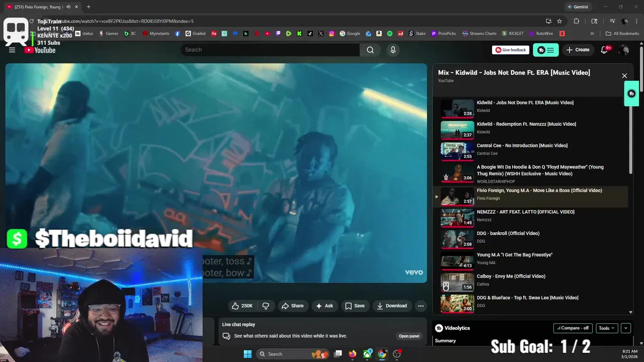This screenshot has height=362, width=644.
Task: Go to the YouTube home logo
Action: pyautogui.click(x=40, y=50)
